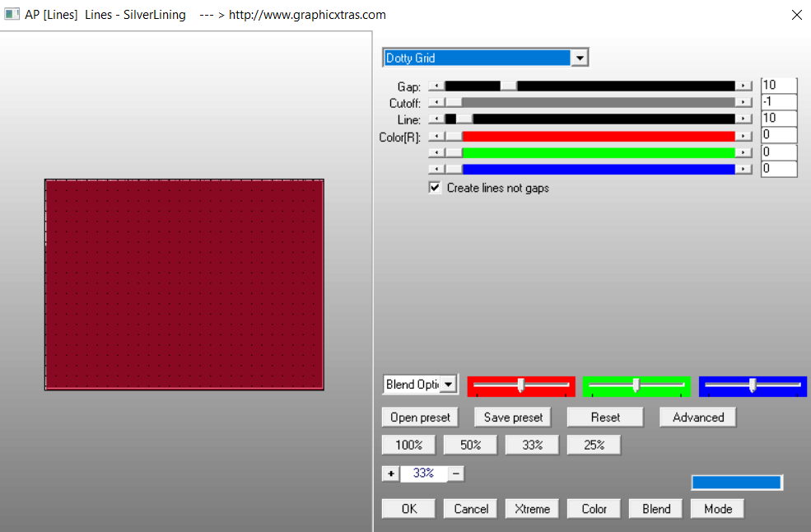Image resolution: width=811 pixels, height=532 pixels.
Task: Click the Gap slider left arrow
Action: pos(436,86)
